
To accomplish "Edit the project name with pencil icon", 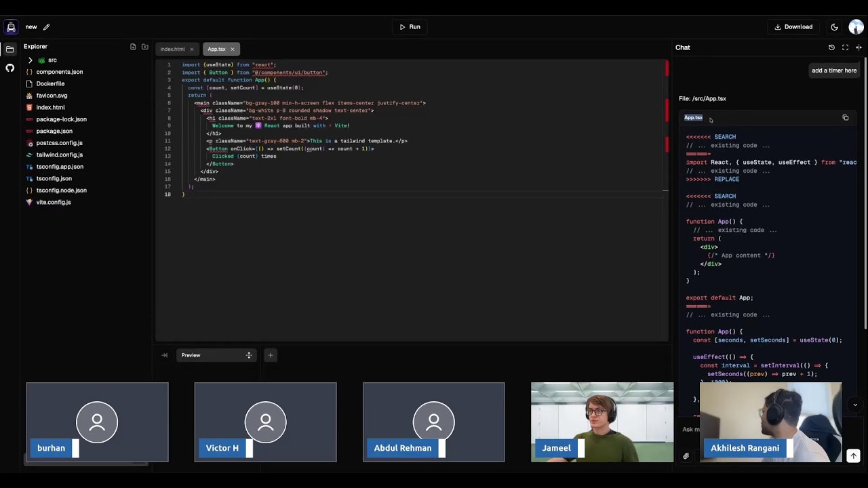I will click(47, 27).
